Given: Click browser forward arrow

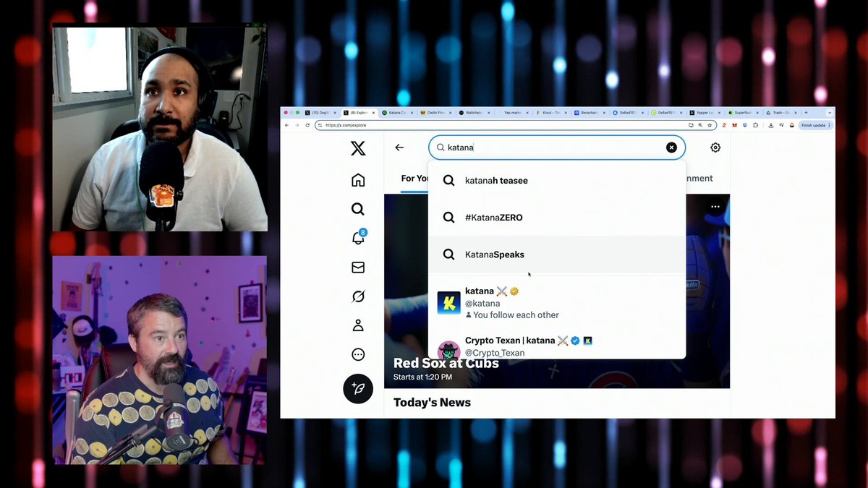Looking at the screenshot, I should pos(297,125).
